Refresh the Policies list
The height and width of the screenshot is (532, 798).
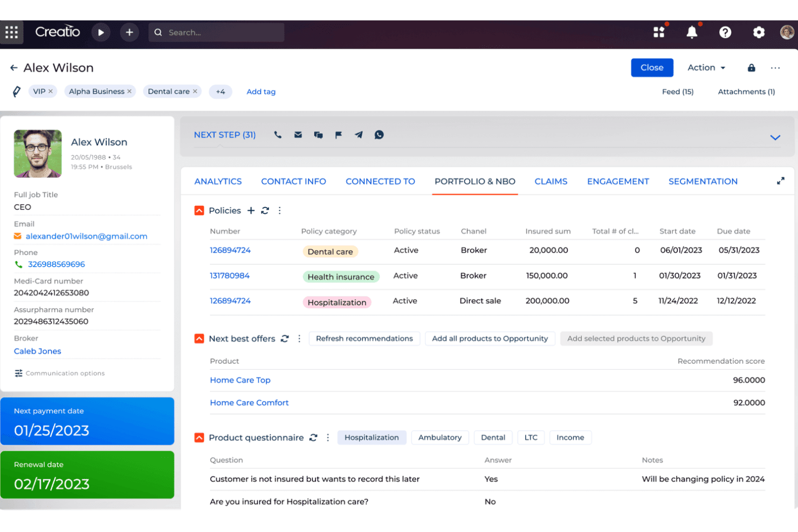pyautogui.click(x=265, y=211)
